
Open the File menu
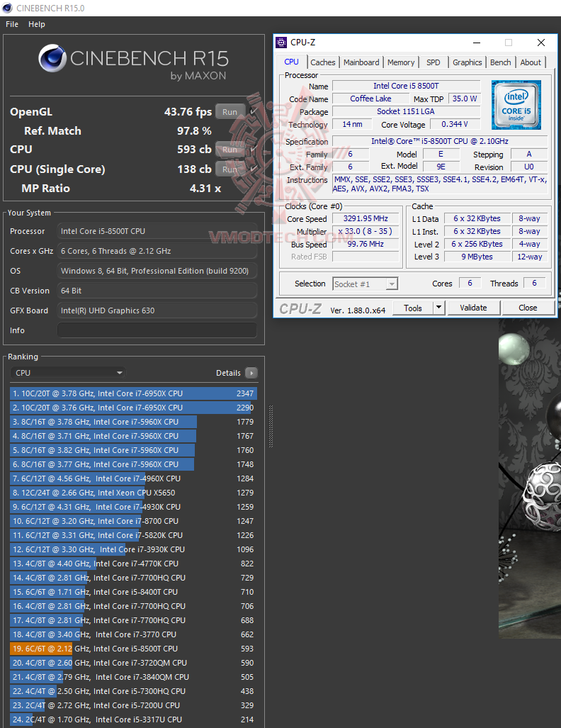coord(12,24)
